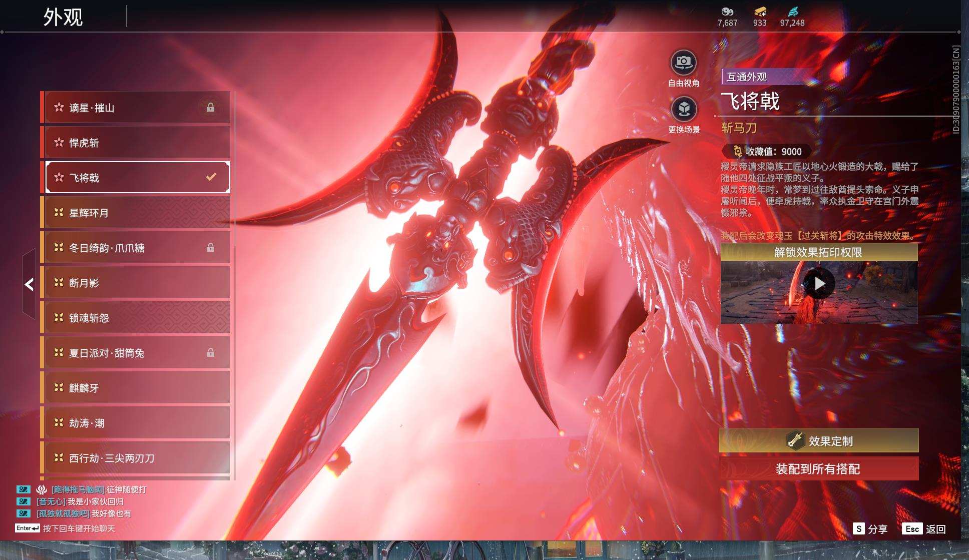Click the player name 跑得拖马脑阔 in chat
Viewport: 969px width, 560px height.
click(78, 489)
